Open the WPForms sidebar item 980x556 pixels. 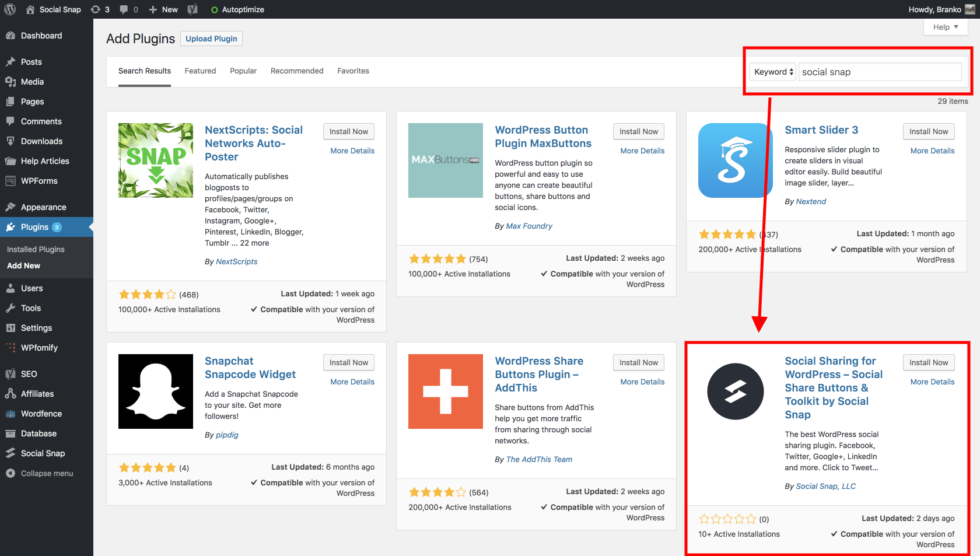39,181
